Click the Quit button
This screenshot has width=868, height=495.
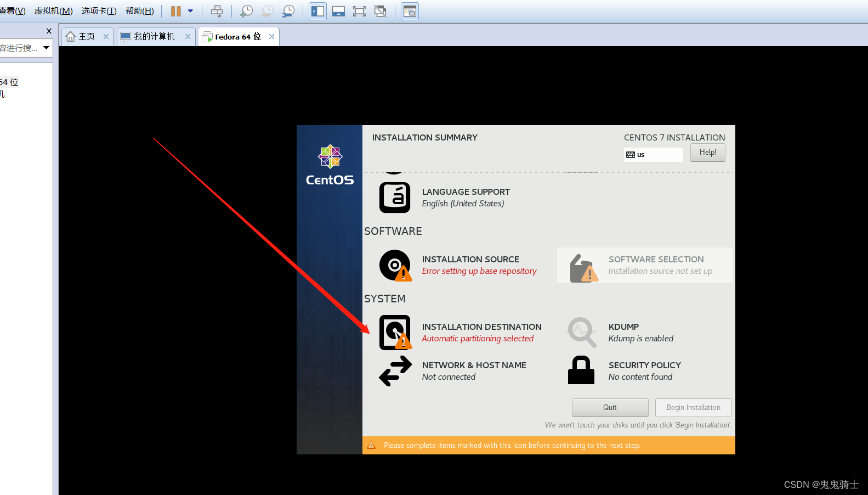[610, 408]
